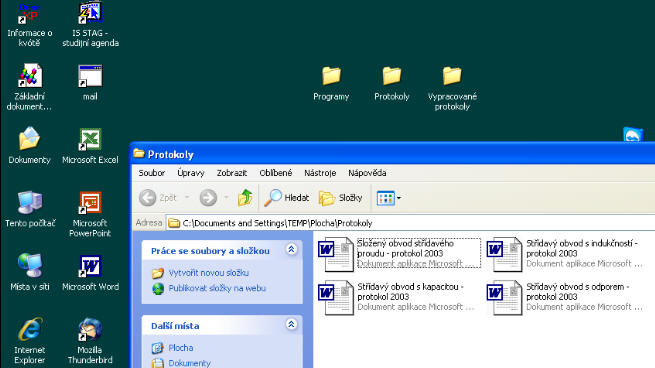
Task: Open the Hledat search tool
Action: 287,198
